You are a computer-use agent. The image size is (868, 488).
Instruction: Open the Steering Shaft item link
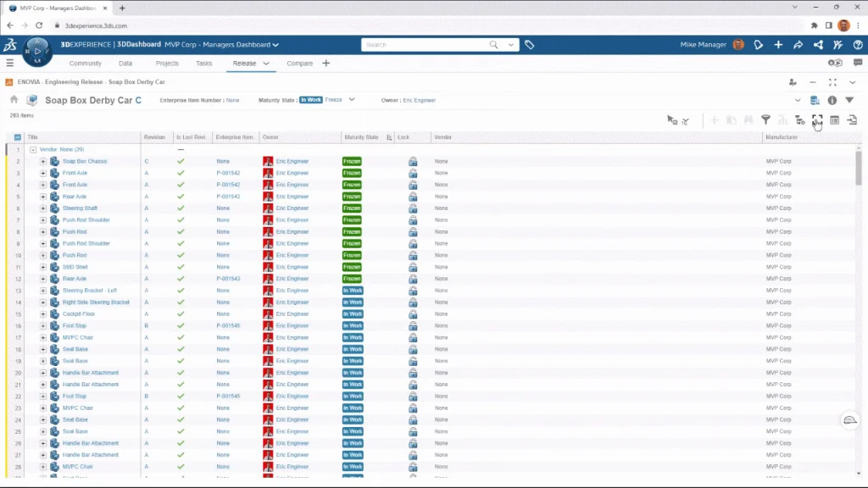(x=80, y=208)
